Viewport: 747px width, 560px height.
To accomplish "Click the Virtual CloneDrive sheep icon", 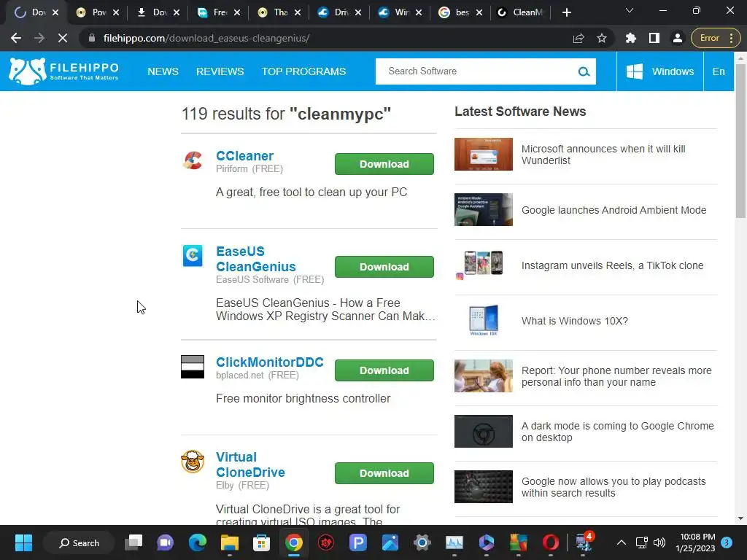I will point(193,462).
